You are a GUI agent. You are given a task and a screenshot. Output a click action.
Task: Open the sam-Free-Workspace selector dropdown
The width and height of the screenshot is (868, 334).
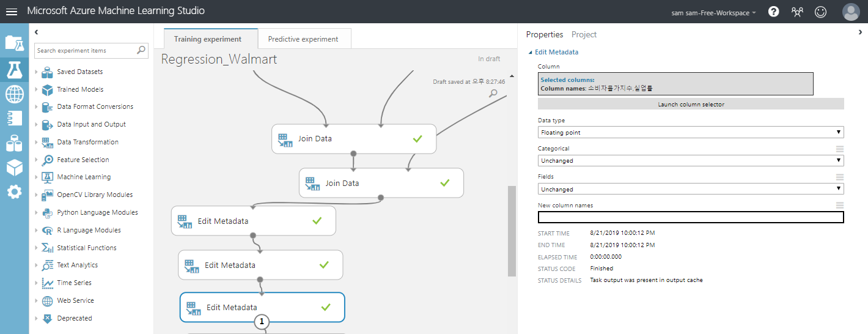click(713, 13)
